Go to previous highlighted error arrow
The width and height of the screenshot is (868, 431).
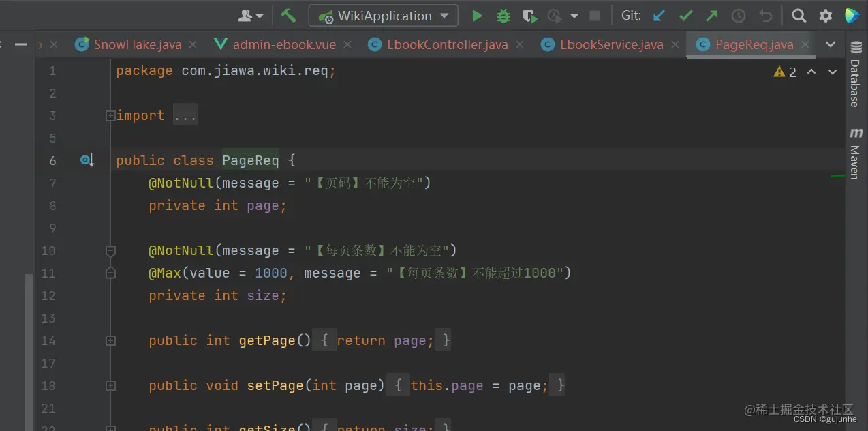(x=811, y=72)
